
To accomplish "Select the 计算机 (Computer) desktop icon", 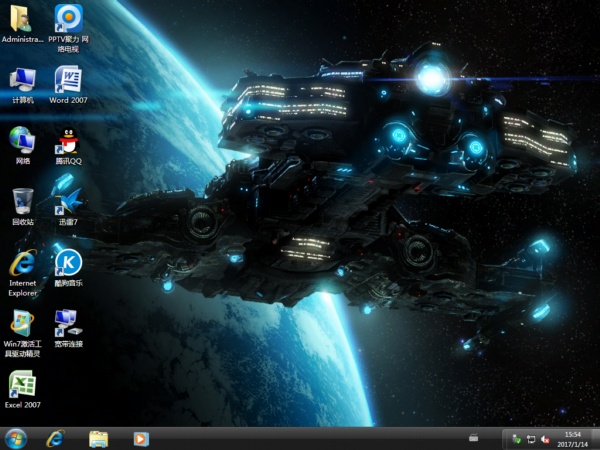I will (x=22, y=85).
